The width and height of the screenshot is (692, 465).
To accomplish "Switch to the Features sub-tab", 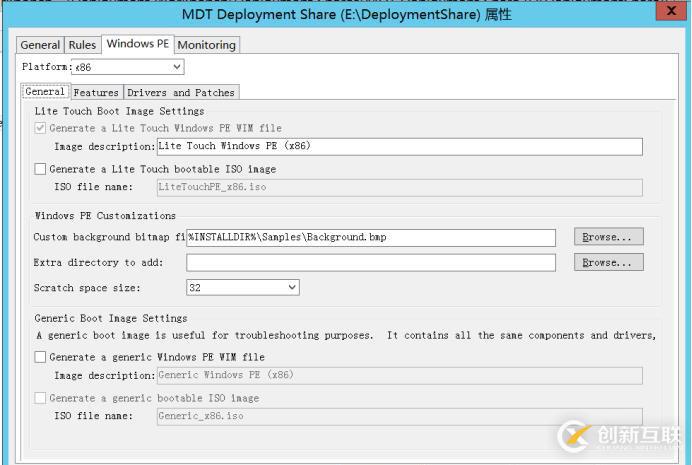I will point(96,93).
